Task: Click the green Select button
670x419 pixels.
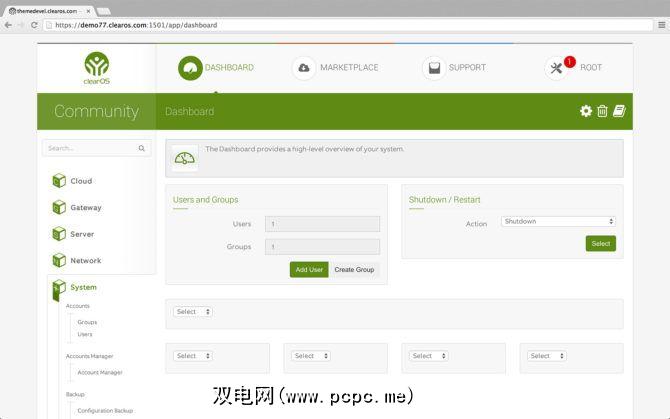Action: (601, 243)
